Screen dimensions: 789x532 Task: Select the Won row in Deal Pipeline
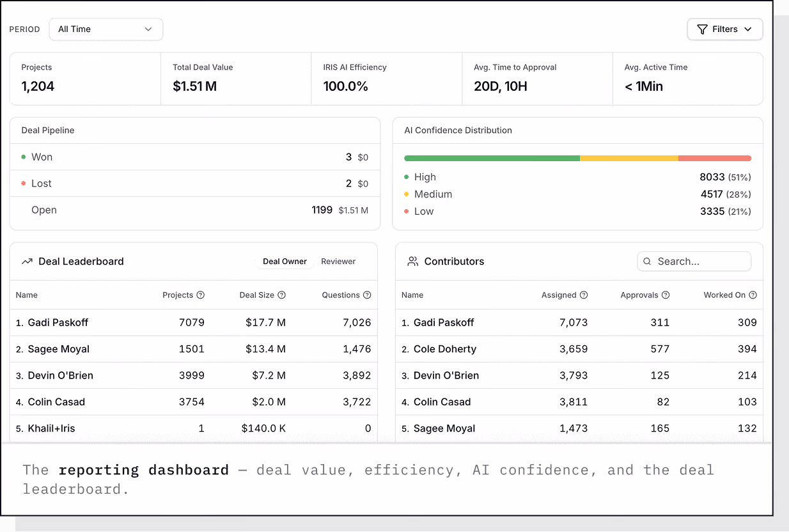pos(195,157)
